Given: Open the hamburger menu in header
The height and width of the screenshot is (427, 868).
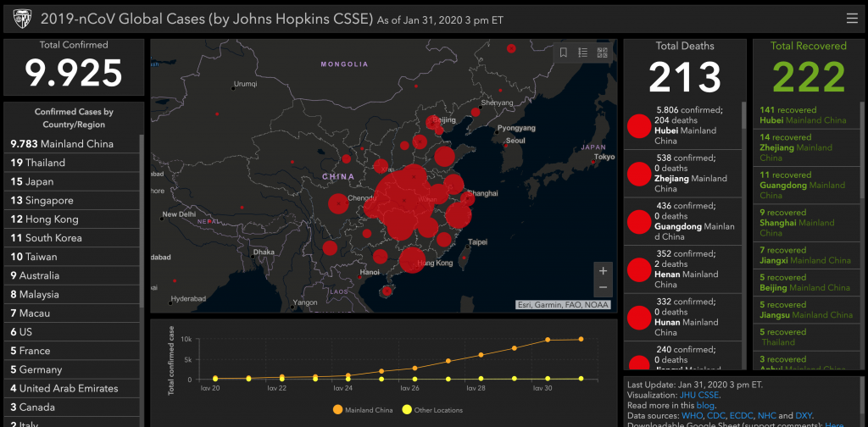Looking at the screenshot, I should coord(851,18).
